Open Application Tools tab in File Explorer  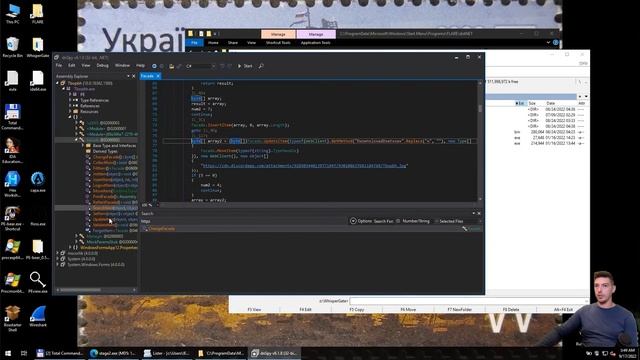316,42
